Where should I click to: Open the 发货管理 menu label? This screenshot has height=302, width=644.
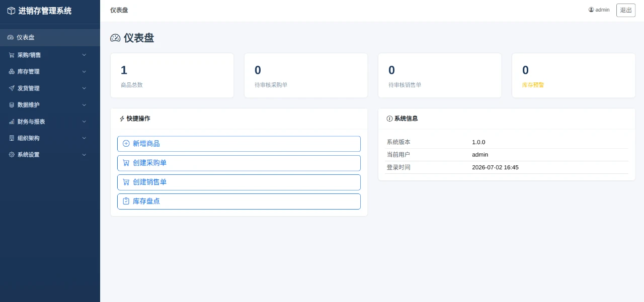pos(29,88)
